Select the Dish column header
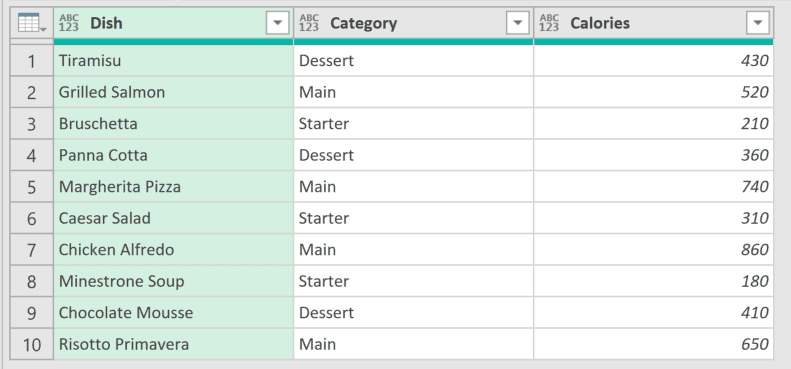 (x=174, y=23)
